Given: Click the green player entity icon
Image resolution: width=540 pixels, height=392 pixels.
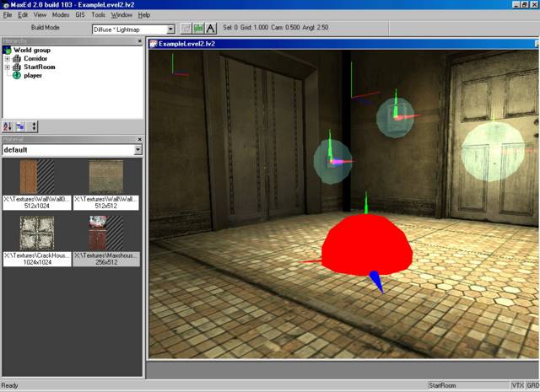Looking at the screenshot, I should tap(17, 75).
